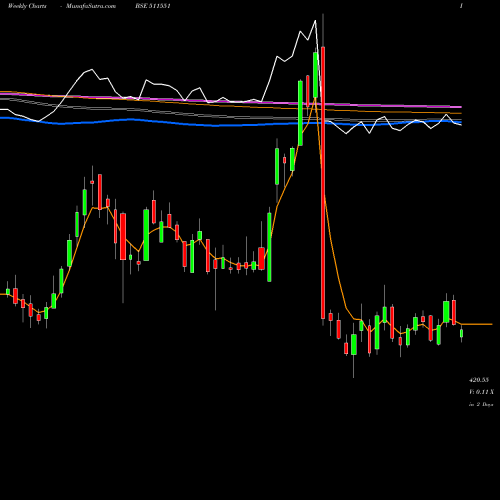The image size is (500, 500).
Task: Click the 'in 2 Days' label
Action: point(481,404)
